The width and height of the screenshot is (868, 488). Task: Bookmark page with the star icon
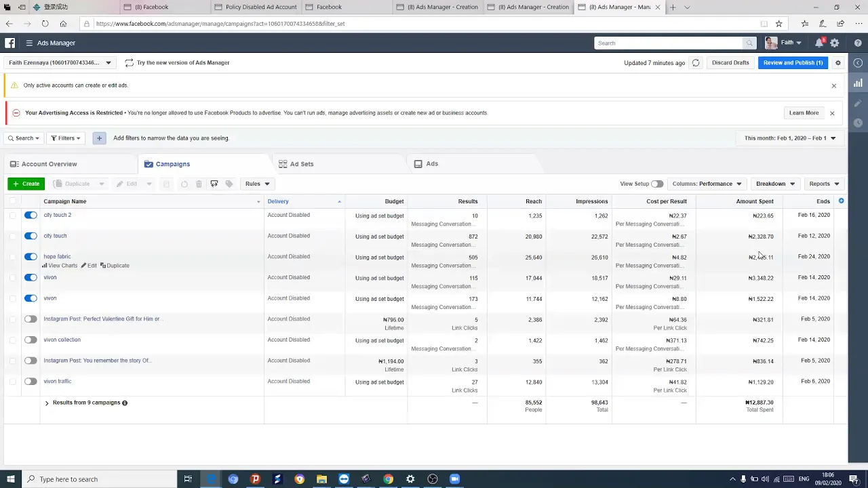[x=779, y=24]
